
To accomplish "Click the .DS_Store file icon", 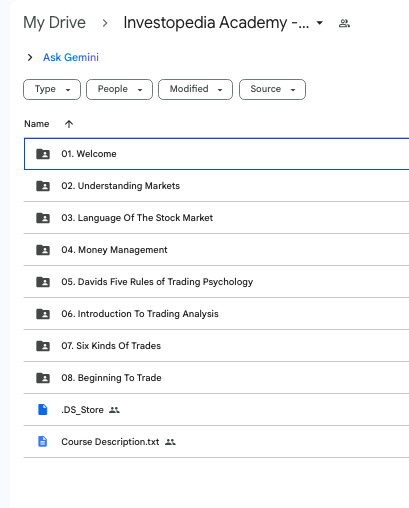I will pos(43,410).
